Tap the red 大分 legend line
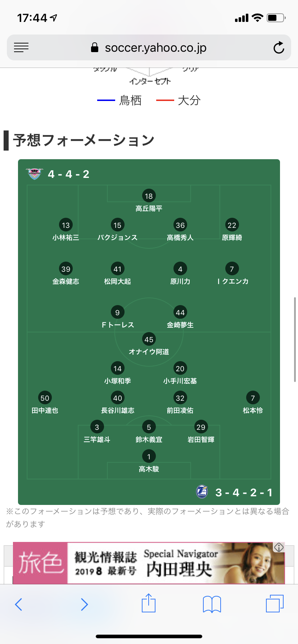This screenshot has height=644, width=298. [x=165, y=100]
